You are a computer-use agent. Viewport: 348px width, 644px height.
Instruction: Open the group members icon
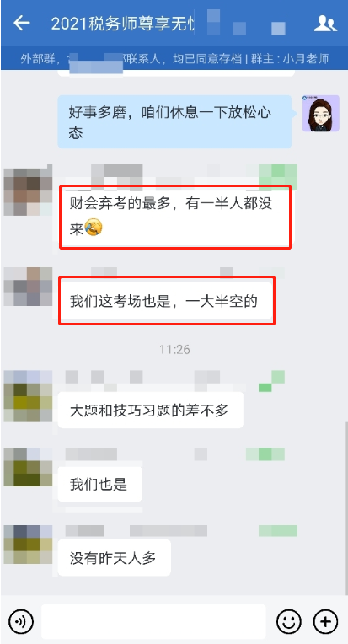pyautogui.click(x=325, y=24)
